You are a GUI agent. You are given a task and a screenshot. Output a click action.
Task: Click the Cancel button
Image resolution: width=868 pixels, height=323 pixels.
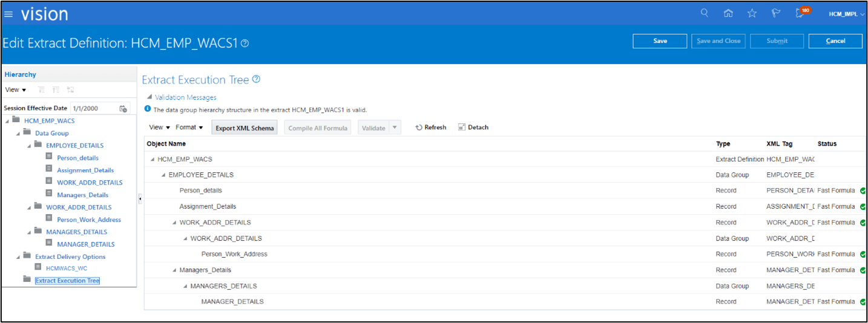[x=835, y=41]
